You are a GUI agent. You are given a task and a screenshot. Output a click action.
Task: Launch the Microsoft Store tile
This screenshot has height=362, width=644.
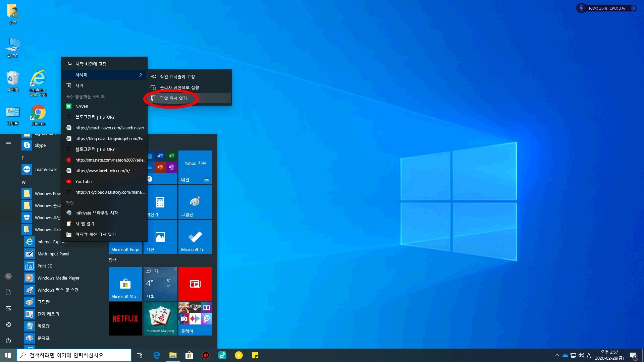(125, 284)
